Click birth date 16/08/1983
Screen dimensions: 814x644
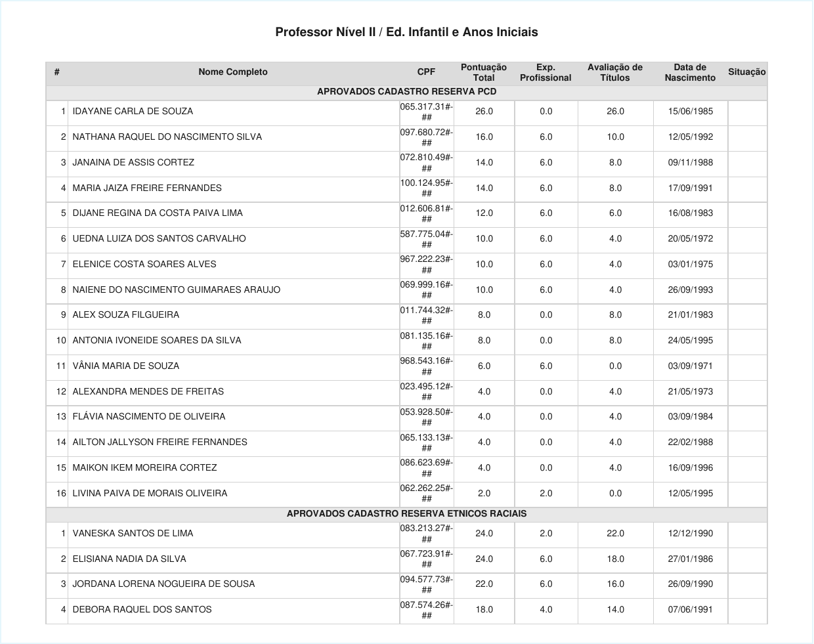pyautogui.click(x=690, y=213)
